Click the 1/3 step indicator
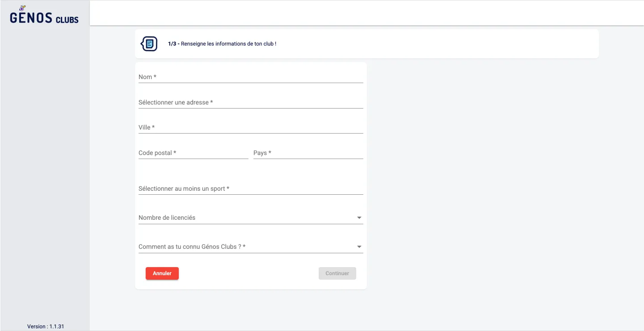 (x=173, y=44)
